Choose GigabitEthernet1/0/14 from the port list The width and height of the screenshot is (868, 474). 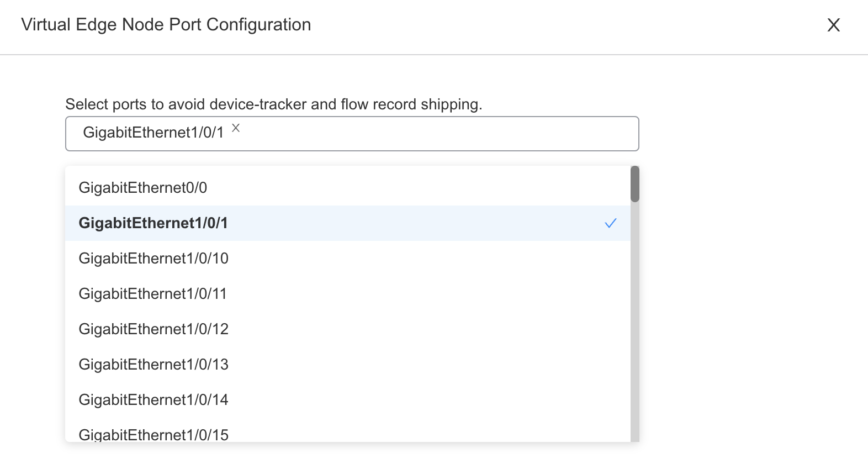point(348,400)
